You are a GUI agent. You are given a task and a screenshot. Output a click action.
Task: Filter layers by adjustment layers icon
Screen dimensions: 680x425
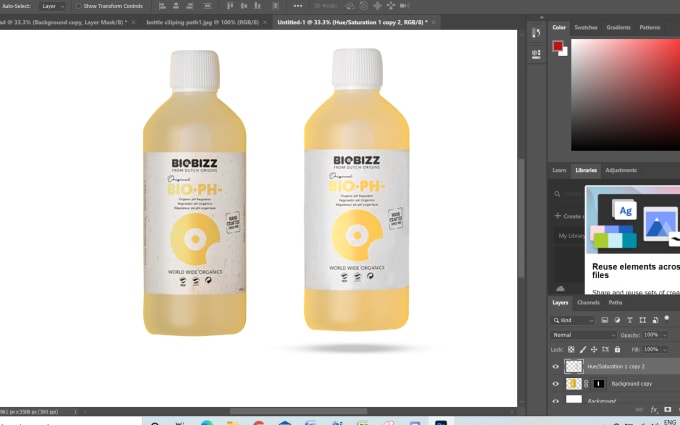[x=617, y=320]
